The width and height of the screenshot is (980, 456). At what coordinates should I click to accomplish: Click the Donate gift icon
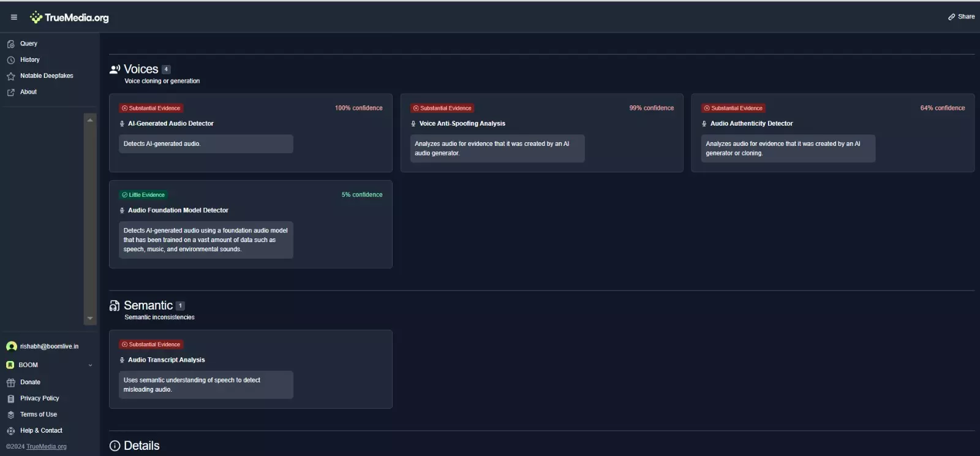coord(10,382)
